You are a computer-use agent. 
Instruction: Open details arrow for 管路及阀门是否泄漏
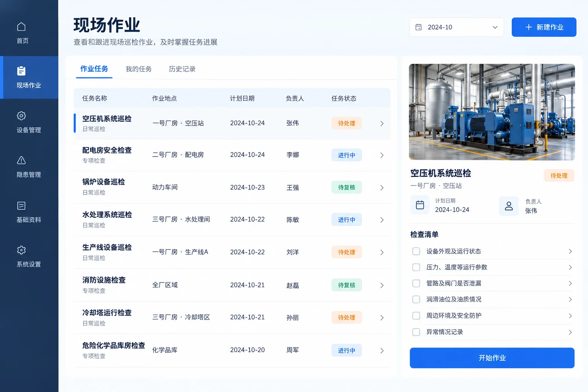(570, 284)
